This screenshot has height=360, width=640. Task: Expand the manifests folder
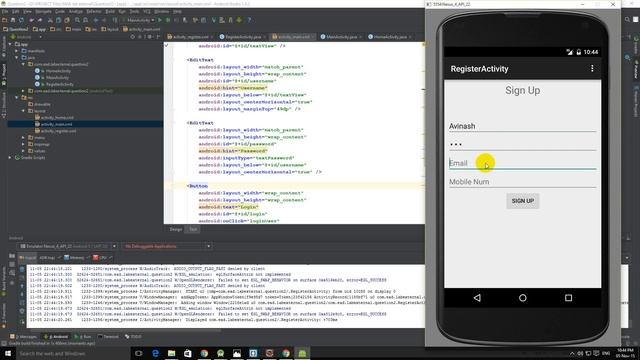(17, 51)
